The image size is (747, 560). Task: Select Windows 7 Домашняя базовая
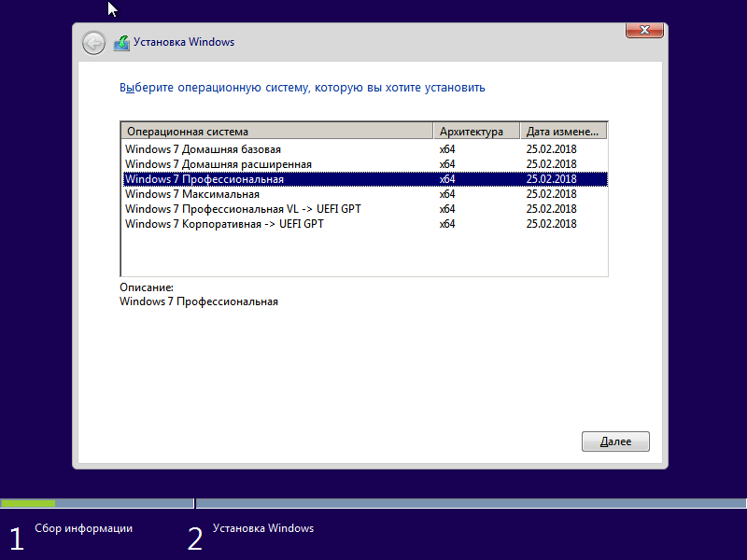pyautogui.click(x=365, y=149)
